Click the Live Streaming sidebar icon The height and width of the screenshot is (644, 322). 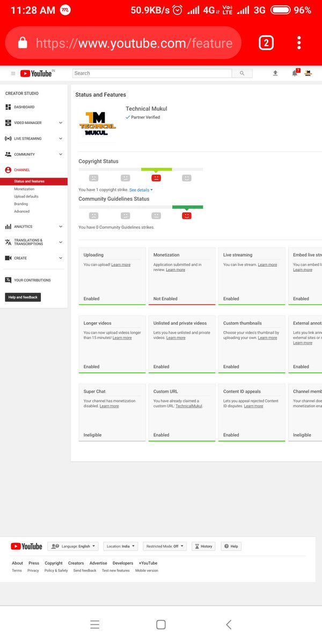[x=8, y=138]
